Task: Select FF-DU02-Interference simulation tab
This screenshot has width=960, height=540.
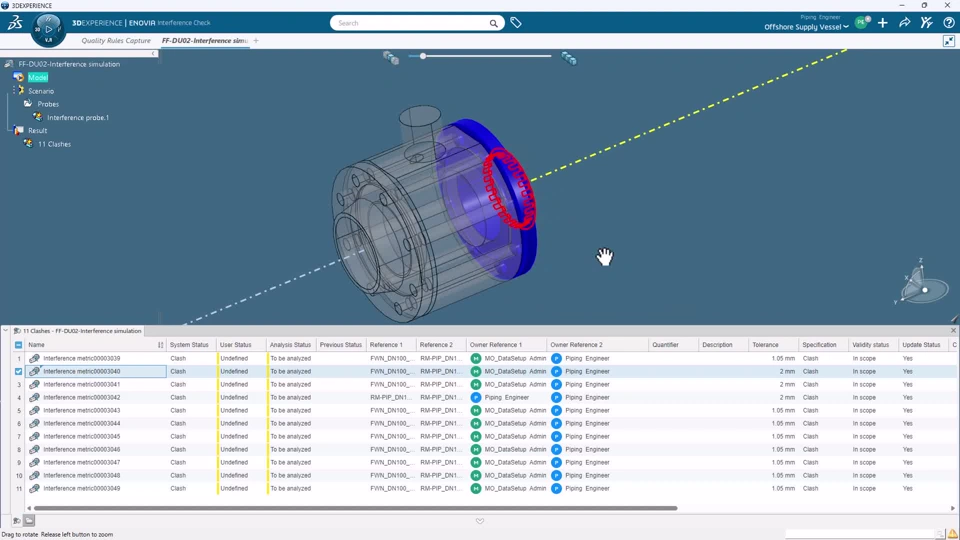Action: click(x=204, y=40)
